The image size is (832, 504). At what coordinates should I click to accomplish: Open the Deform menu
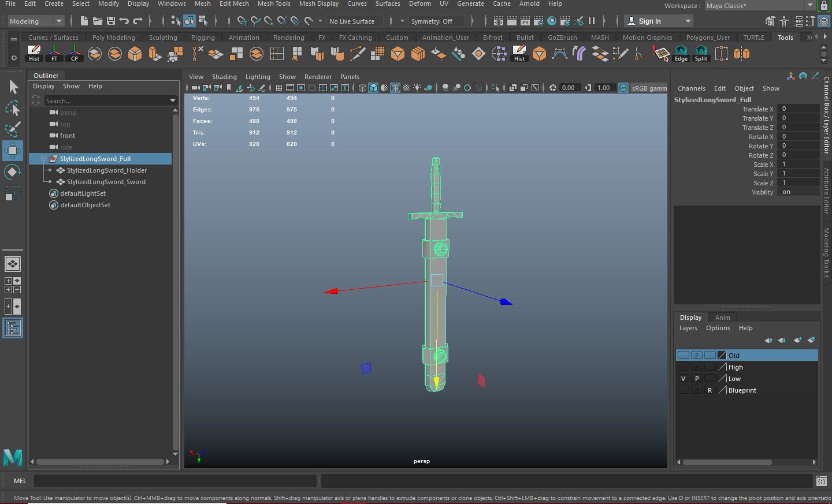pyautogui.click(x=420, y=3)
